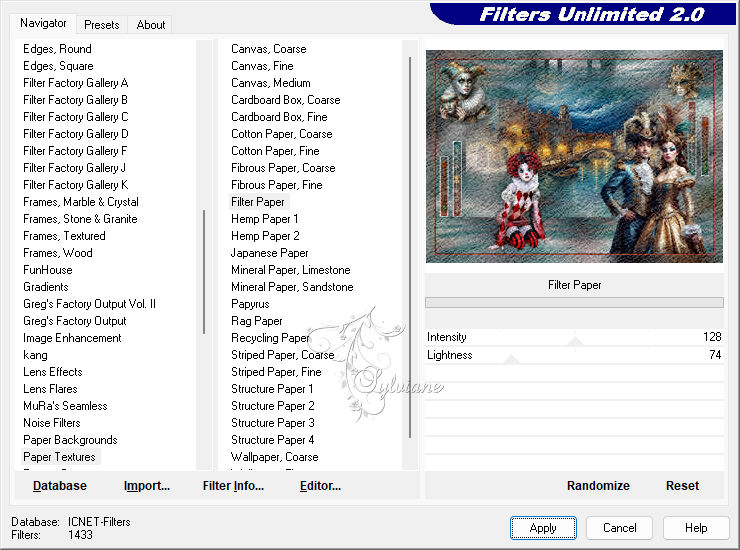Select Paper Backgrounds category
The width and height of the screenshot is (740, 550).
pos(70,440)
